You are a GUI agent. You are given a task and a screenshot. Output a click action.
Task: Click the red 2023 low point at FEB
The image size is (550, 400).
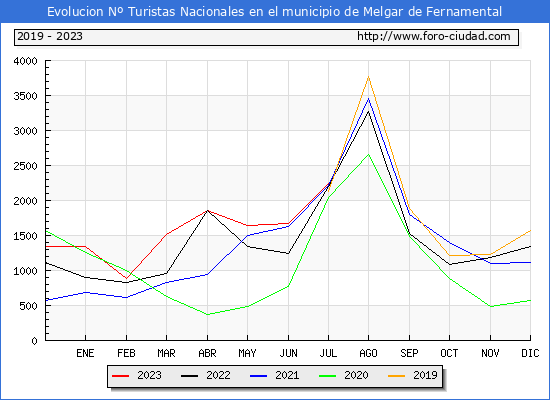126,278
